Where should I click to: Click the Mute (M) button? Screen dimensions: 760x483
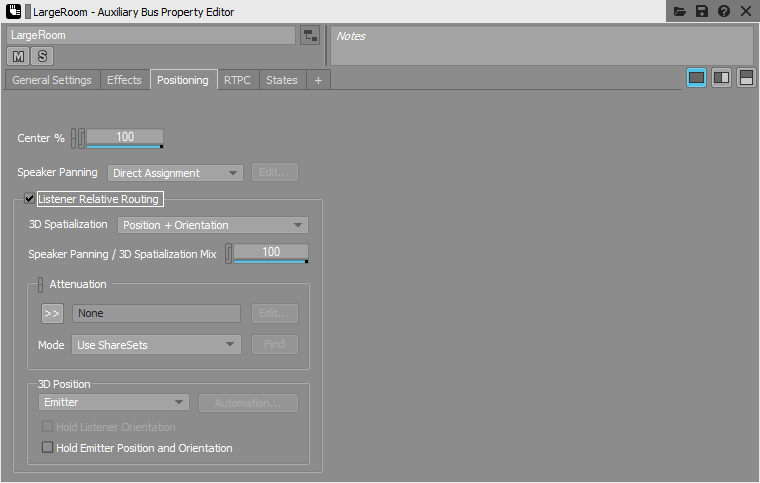click(x=19, y=56)
